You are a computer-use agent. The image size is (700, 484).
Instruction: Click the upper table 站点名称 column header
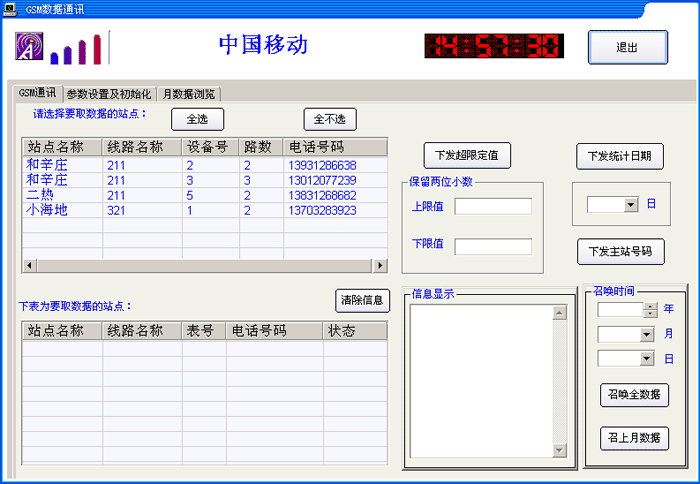pos(62,147)
